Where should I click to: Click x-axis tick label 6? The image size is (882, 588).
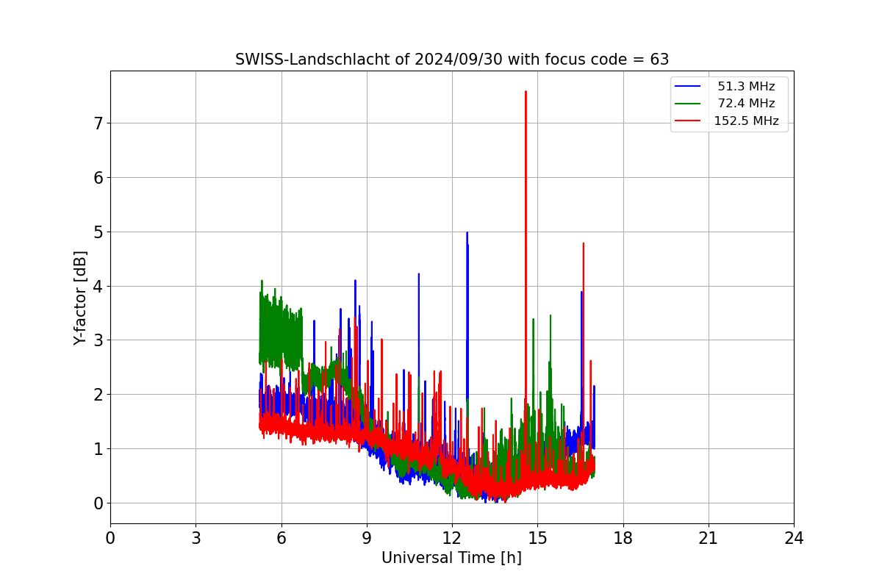click(281, 538)
